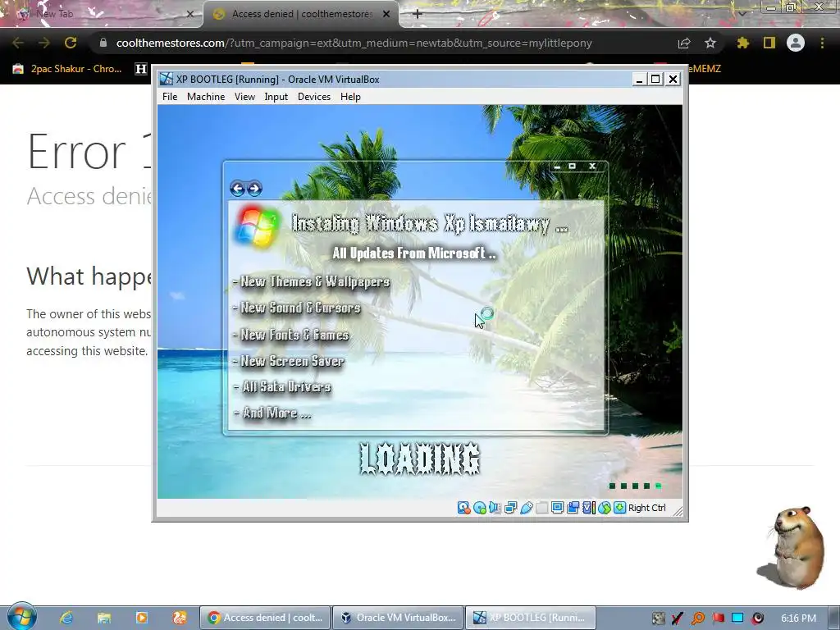Close the New Tab browser tab
Viewport: 840px width, 630px height.
189,14
